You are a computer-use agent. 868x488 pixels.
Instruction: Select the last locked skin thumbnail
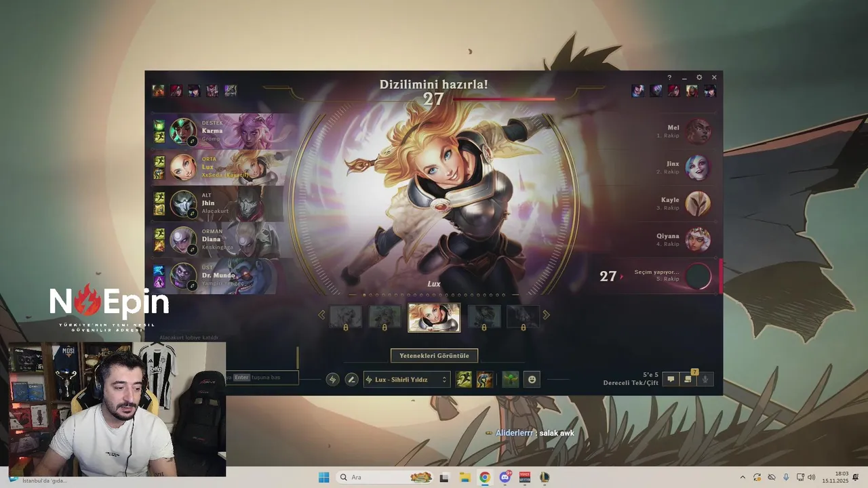pyautogui.click(x=523, y=317)
